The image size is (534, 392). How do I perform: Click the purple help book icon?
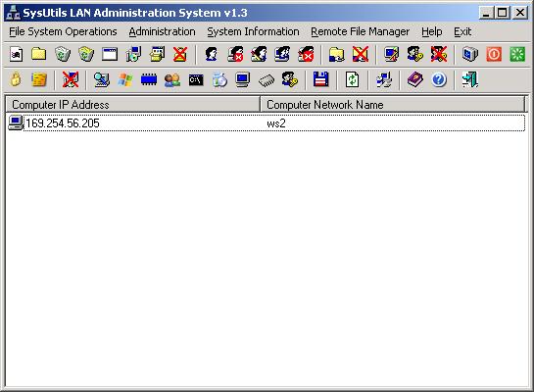click(x=415, y=80)
